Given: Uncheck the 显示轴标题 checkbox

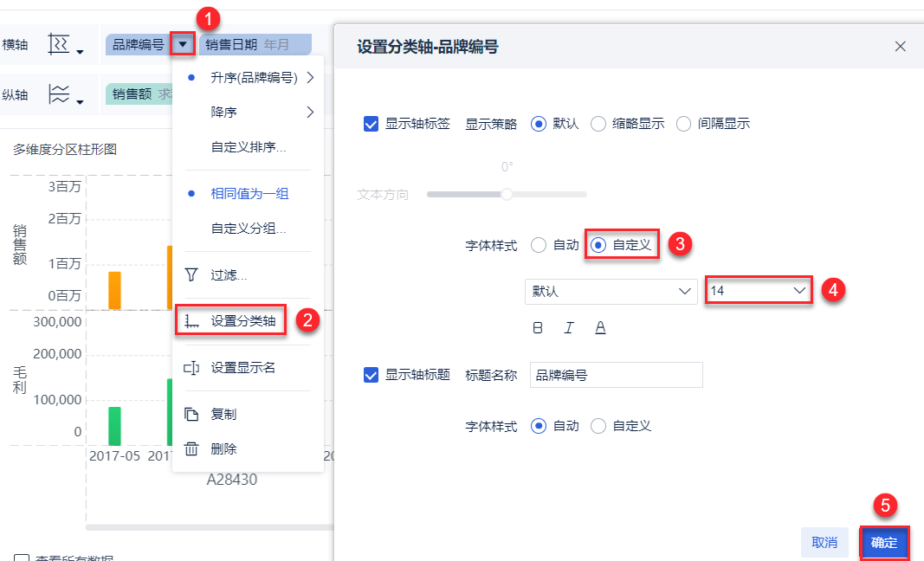Looking at the screenshot, I should click(372, 375).
